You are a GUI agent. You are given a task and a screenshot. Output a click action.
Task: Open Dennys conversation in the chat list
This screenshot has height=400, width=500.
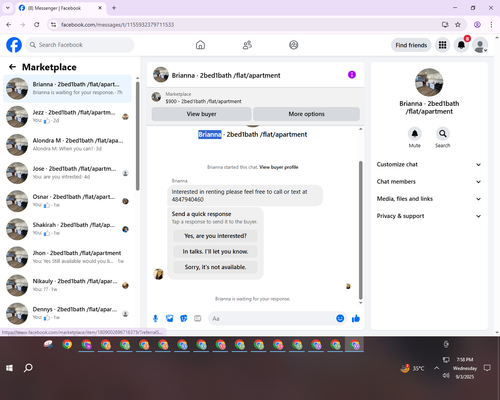click(67, 313)
